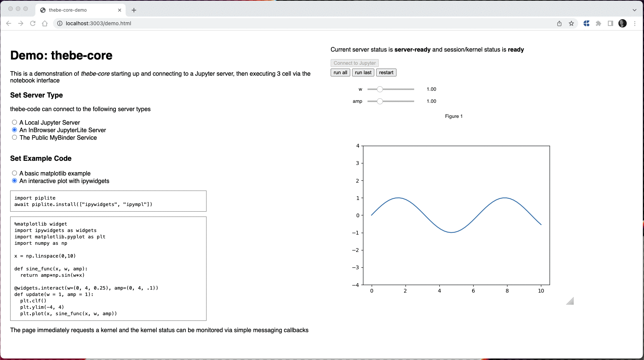Share this page via share icon
Screen dimensions: 644x360
[559, 23]
